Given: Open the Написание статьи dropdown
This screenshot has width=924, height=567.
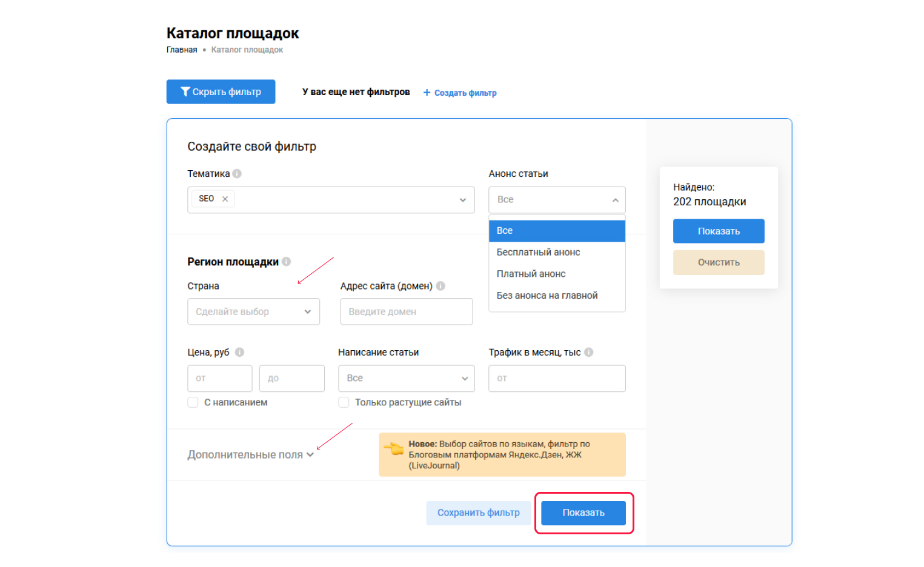Looking at the screenshot, I should 406,378.
